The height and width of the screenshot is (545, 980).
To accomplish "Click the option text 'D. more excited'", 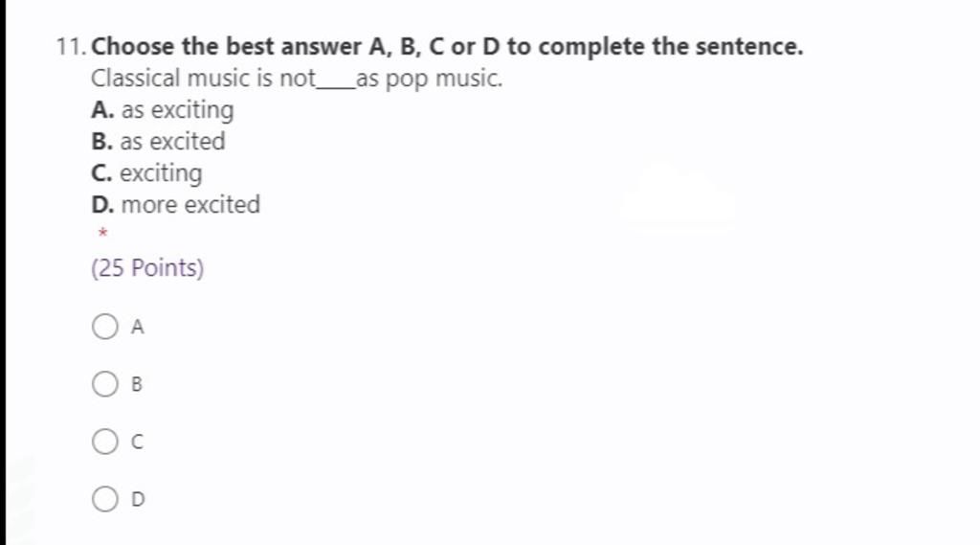I will pyautogui.click(x=176, y=205).
